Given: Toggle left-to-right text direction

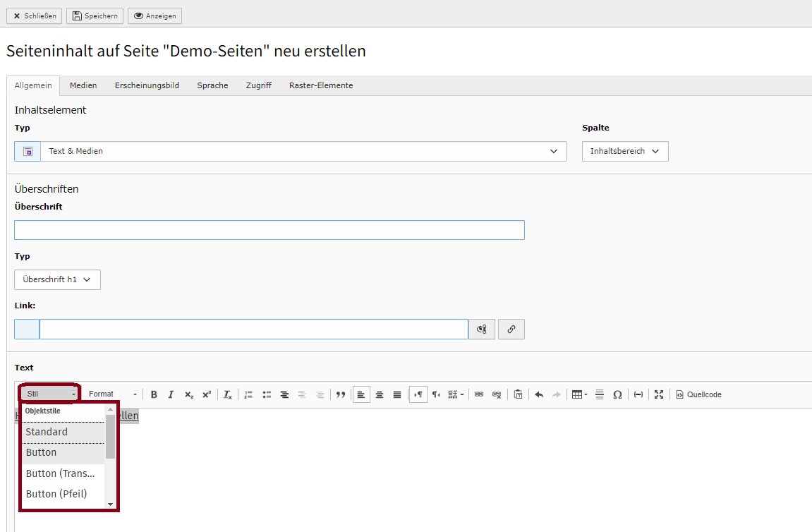Looking at the screenshot, I should tap(418, 394).
